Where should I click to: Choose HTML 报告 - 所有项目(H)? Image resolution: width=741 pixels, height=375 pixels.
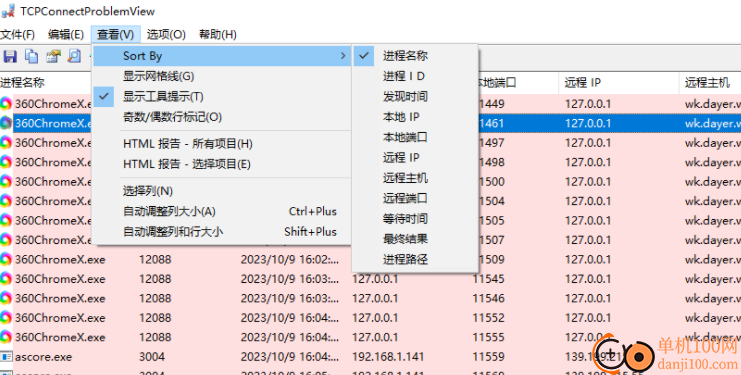click(222, 144)
